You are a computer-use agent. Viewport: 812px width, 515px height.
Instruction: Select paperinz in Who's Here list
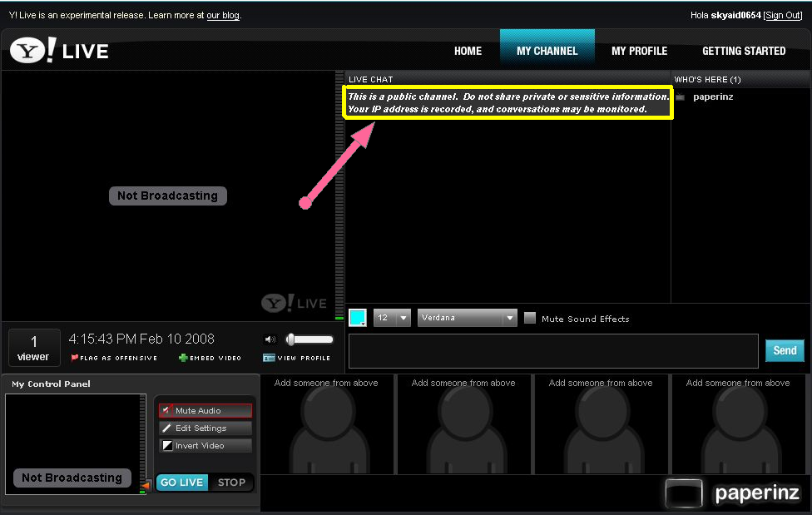click(x=712, y=97)
